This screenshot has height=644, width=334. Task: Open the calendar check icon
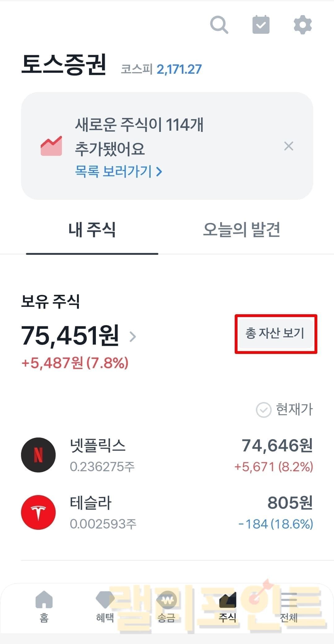click(261, 25)
